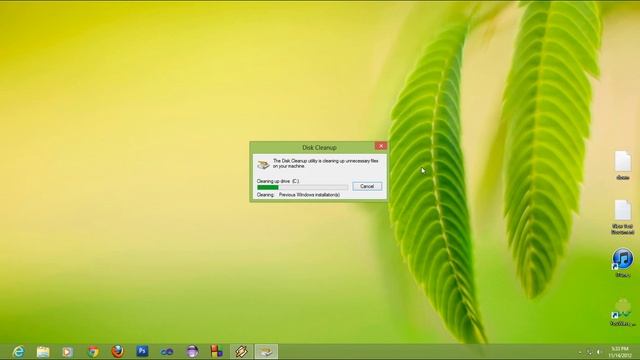
Task: Open Google Chrome from the taskbar
Action: coord(93,351)
